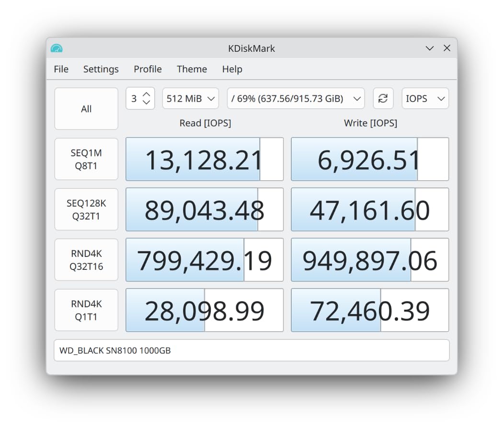Click the WD_BLACK SN8100 1000GB text field
Image resolution: width=504 pixels, height=430 pixels.
252,350
